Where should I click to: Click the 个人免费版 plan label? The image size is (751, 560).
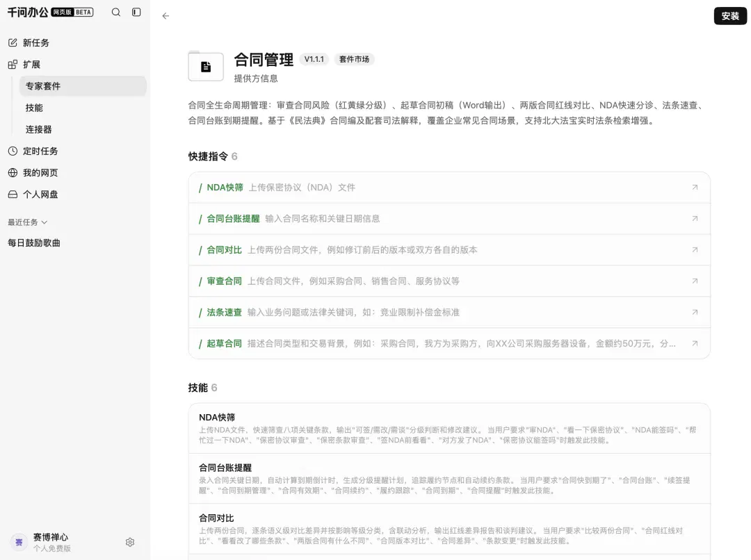point(51,548)
